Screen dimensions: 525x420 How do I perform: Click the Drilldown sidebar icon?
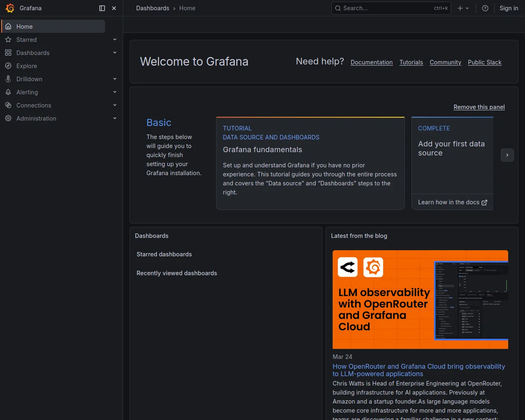pos(8,79)
